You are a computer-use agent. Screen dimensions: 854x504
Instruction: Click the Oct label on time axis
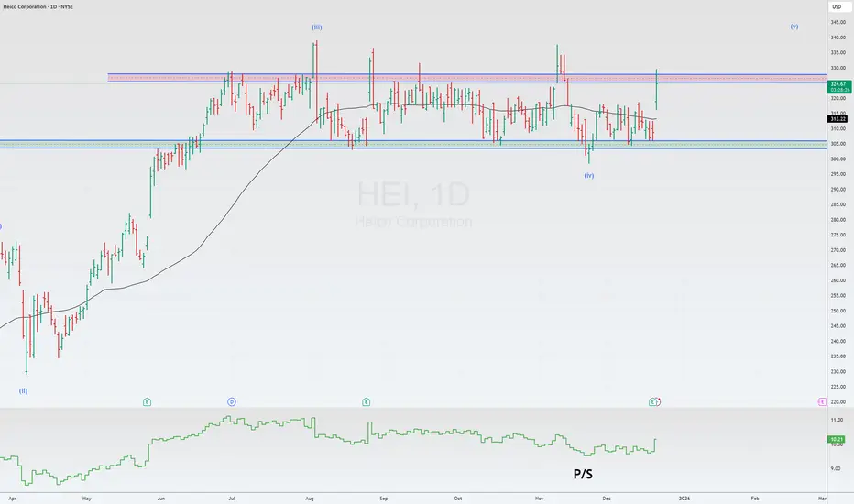click(x=458, y=499)
